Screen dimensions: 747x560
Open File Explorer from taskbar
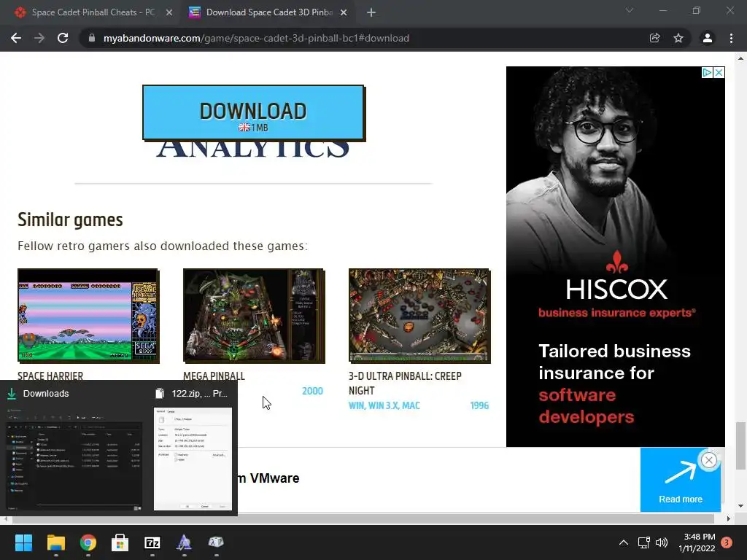(55, 542)
